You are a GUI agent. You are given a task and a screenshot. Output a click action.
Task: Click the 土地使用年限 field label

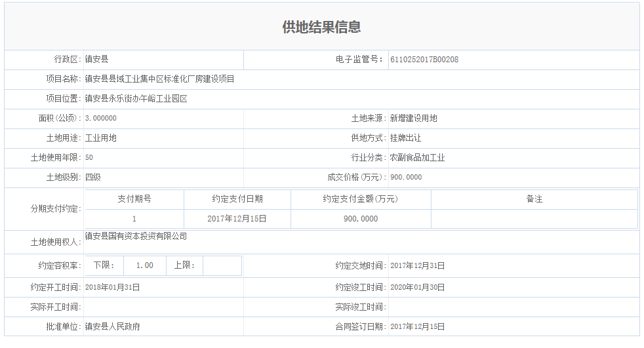click(56, 157)
